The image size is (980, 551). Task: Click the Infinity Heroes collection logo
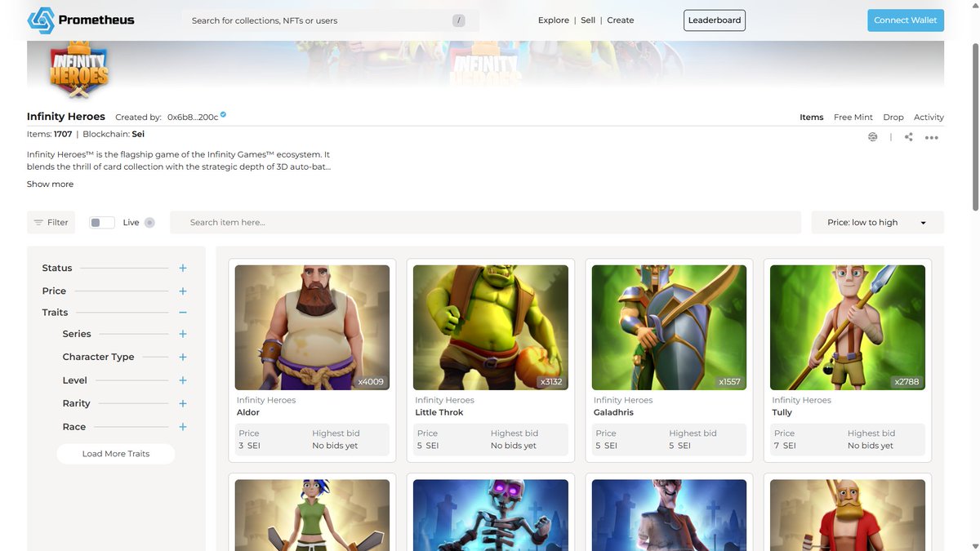click(79, 70)
